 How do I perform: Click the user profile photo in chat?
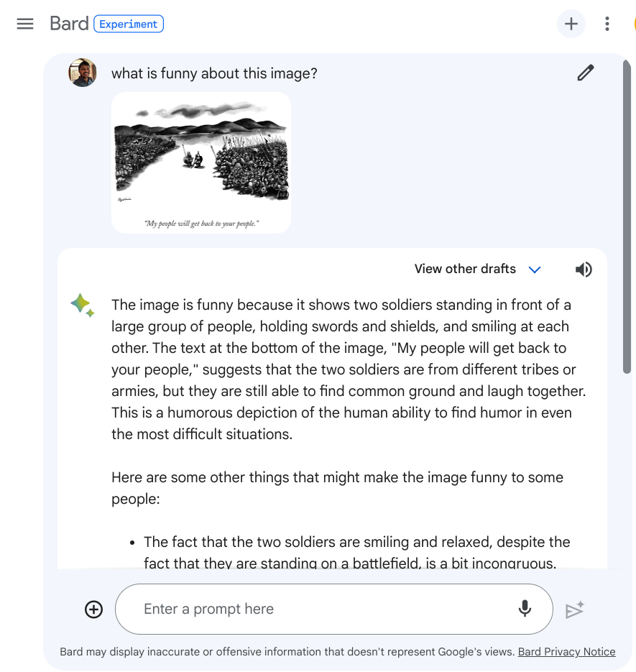coord(83,73)
